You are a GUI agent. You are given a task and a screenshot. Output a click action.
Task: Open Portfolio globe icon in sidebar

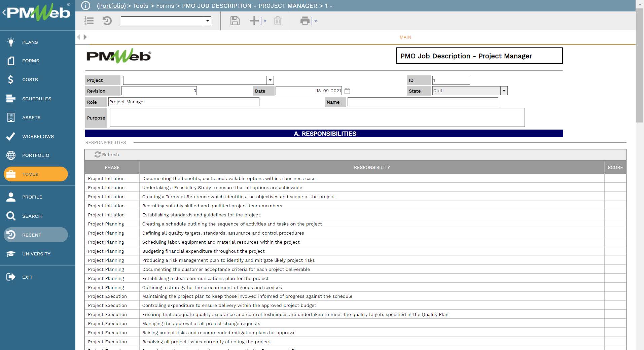tap(11, 155)
